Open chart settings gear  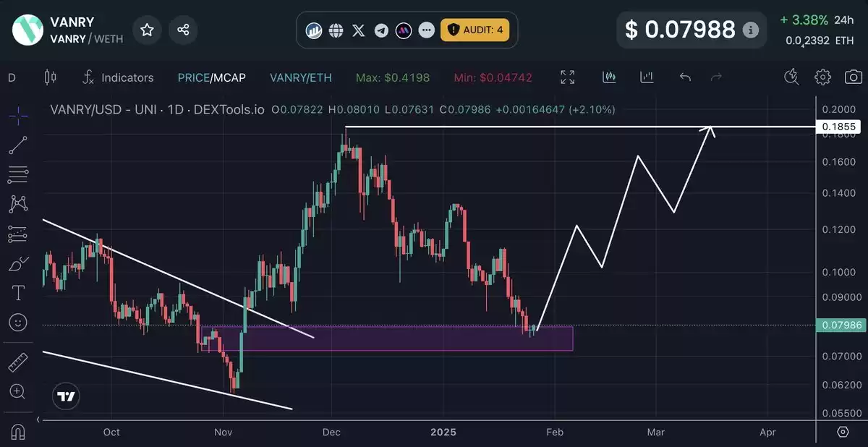point(822,77)
